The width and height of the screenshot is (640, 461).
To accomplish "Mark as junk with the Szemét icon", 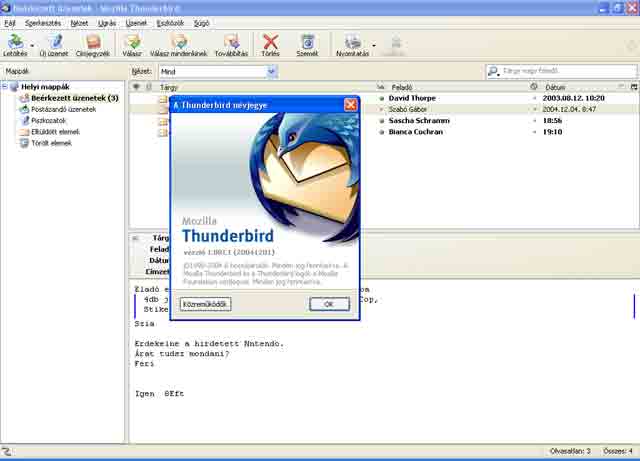I will [307, 45].
